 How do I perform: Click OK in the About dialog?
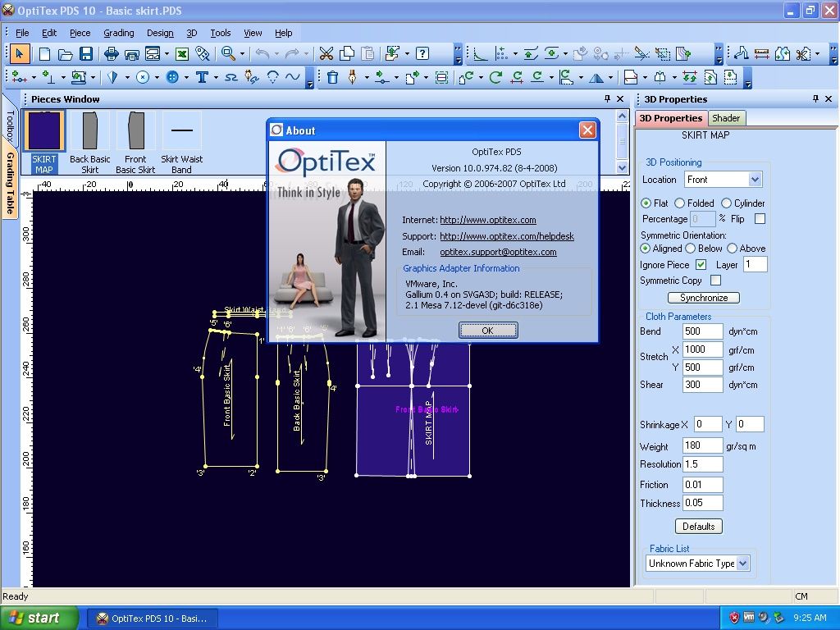tap(487, 331)
